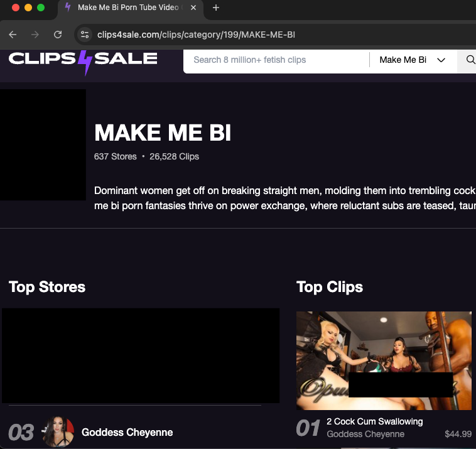This screenshot has height=449, width=476.
Task: Click the Top Stores heading
Action: pos(47,287)
